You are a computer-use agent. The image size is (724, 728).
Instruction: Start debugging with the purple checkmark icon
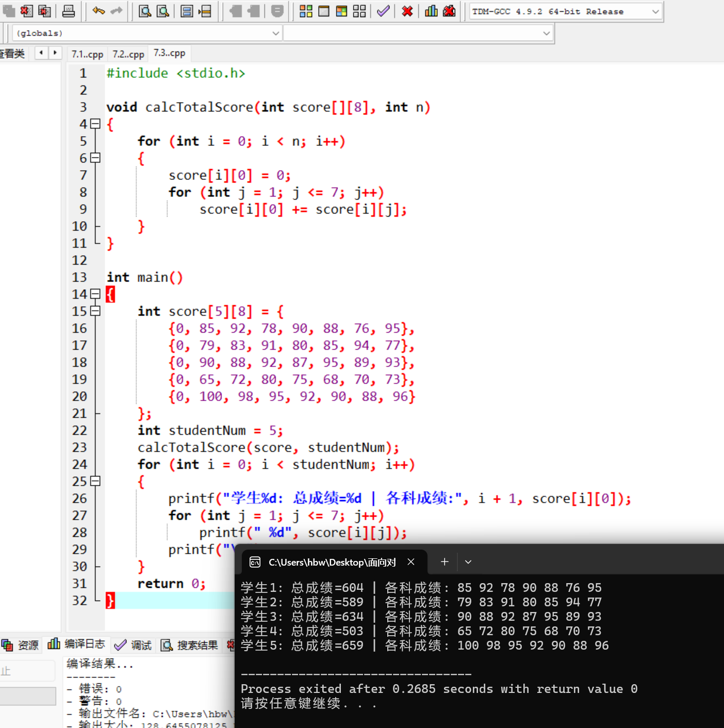[383, 11]
